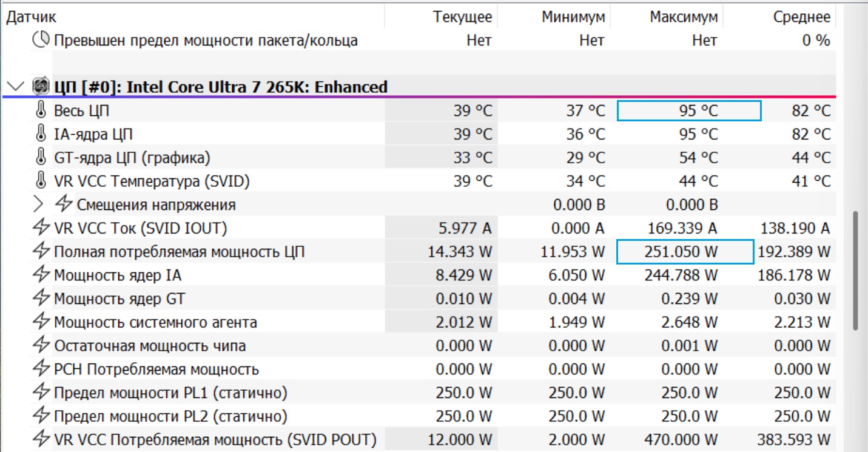Click lightning icon of 'PCH Потребляемая мощность'
This screenshot has width=868, height=452.
[x=41, y=369]
